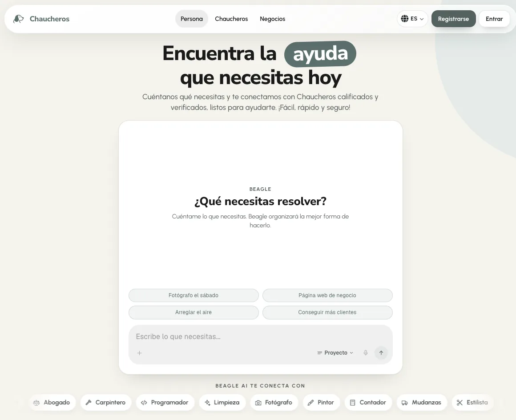Activate the microphone voice input icon
The width and height of the screenshot is (516, 420).
point(365,353)
